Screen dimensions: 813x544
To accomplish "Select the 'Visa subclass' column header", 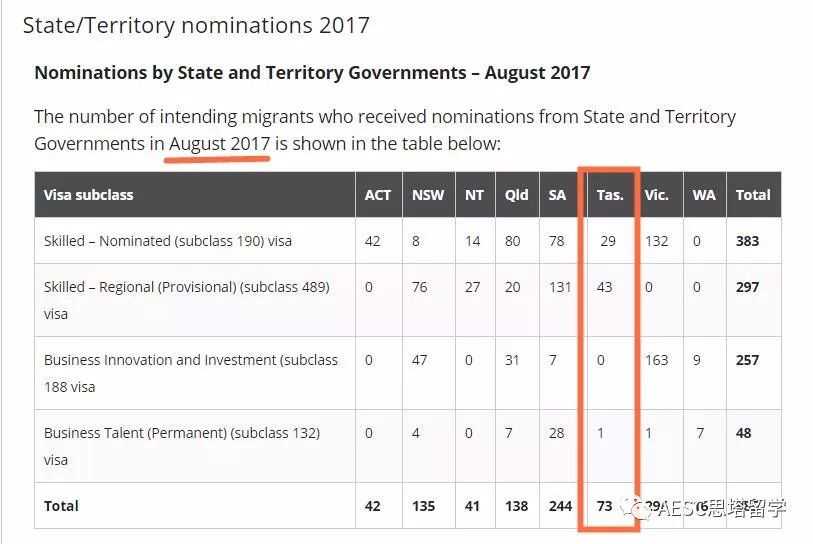I will (88, 195).
